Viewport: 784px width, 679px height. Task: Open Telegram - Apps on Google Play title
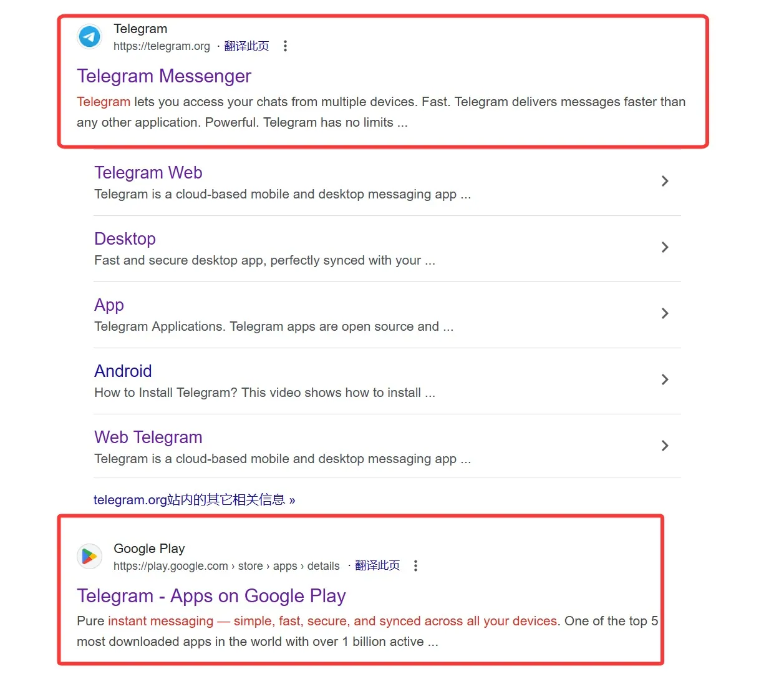point(211,596)
